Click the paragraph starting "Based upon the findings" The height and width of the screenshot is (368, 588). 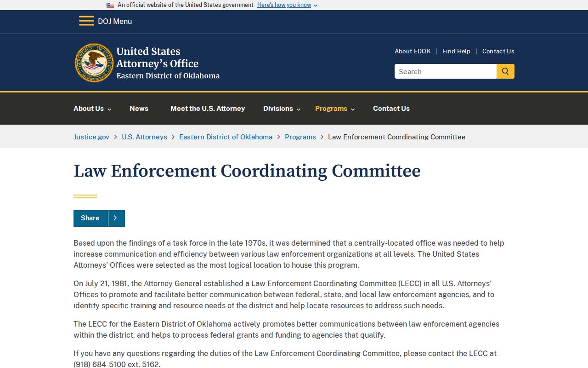289,254
